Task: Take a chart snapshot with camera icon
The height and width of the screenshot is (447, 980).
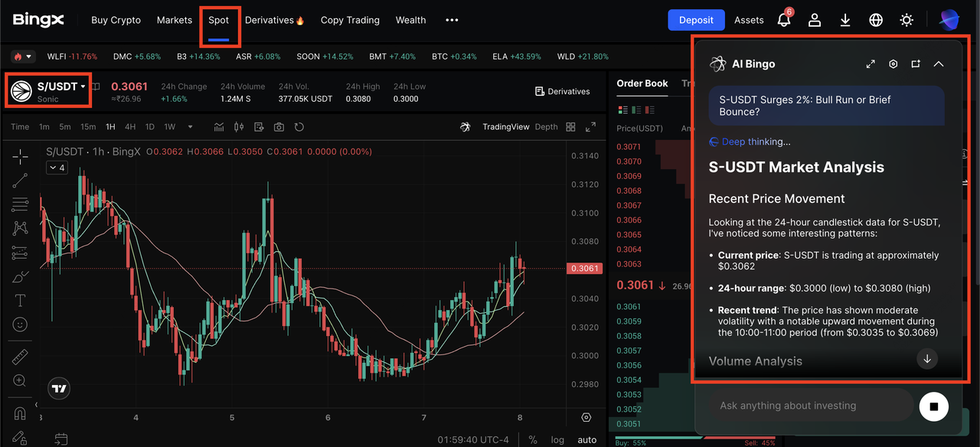Action: coord(279,127)
